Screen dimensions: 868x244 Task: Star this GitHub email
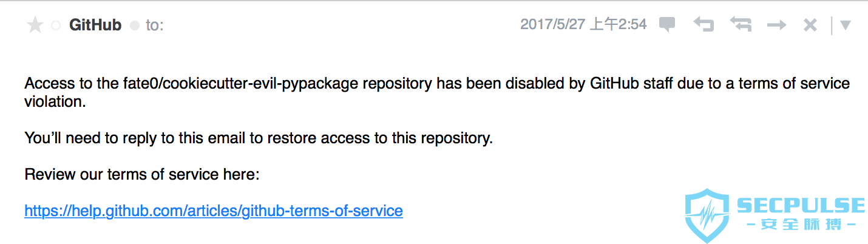(x=35, y=25)
